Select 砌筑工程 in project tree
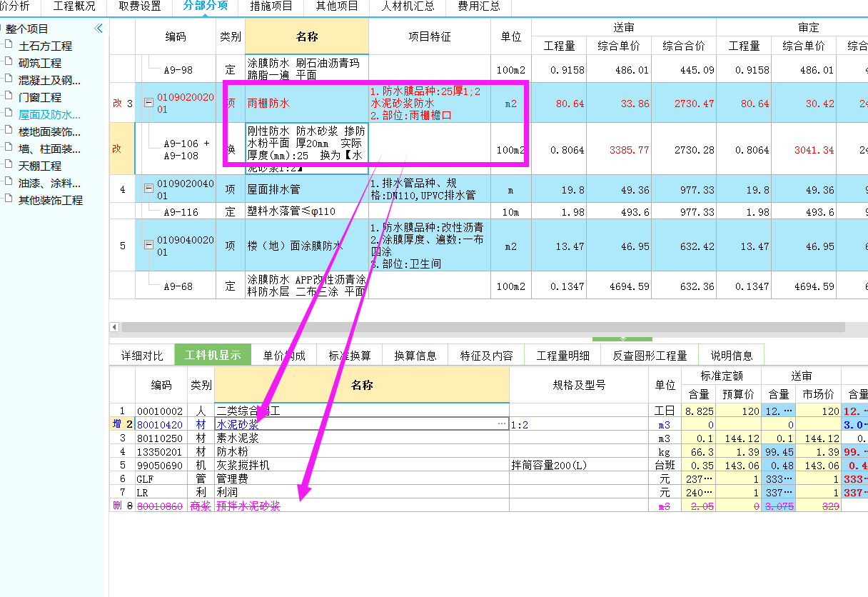 [x=40, y=63]
